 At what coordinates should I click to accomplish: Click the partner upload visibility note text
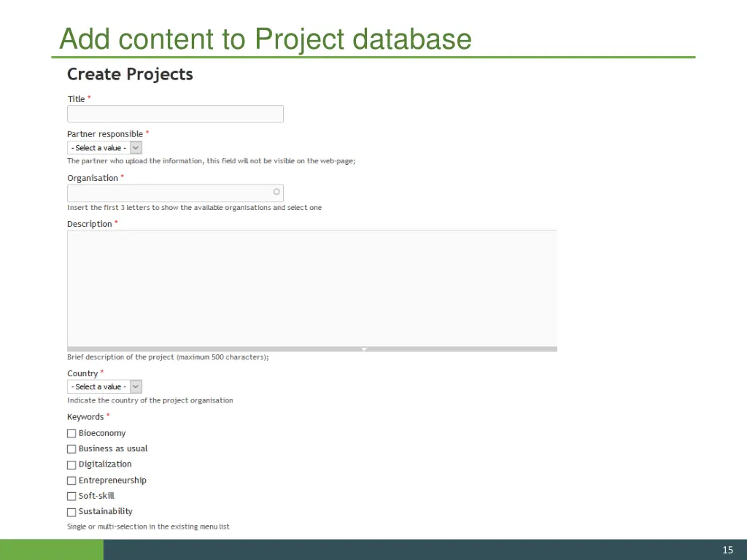pos(212,161)
